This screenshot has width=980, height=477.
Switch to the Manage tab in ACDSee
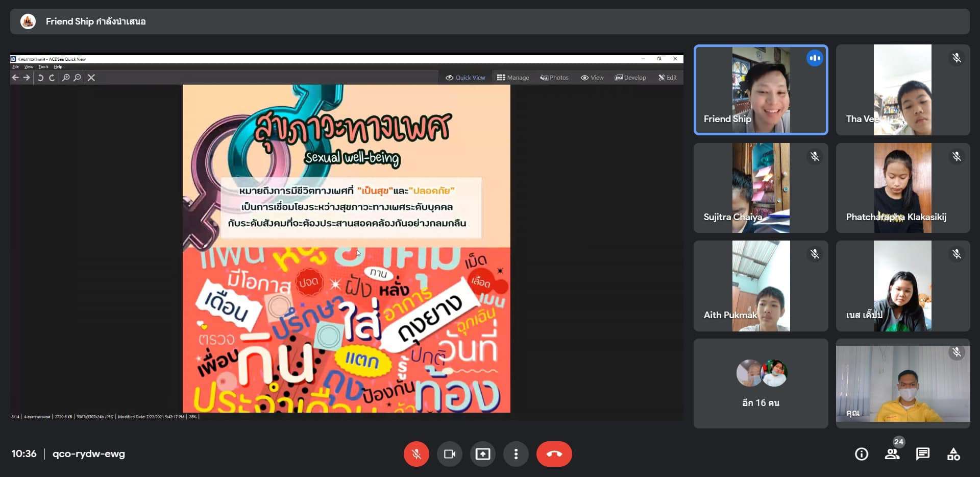pyautogui.click(x=513, y=78)
